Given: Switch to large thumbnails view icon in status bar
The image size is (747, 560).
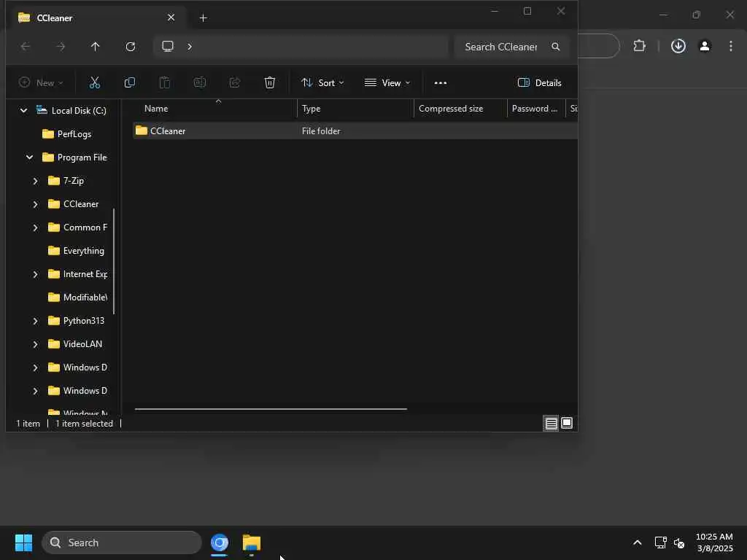Looking at the screenshot, I should pyautogui.click(x=567, y=423).
